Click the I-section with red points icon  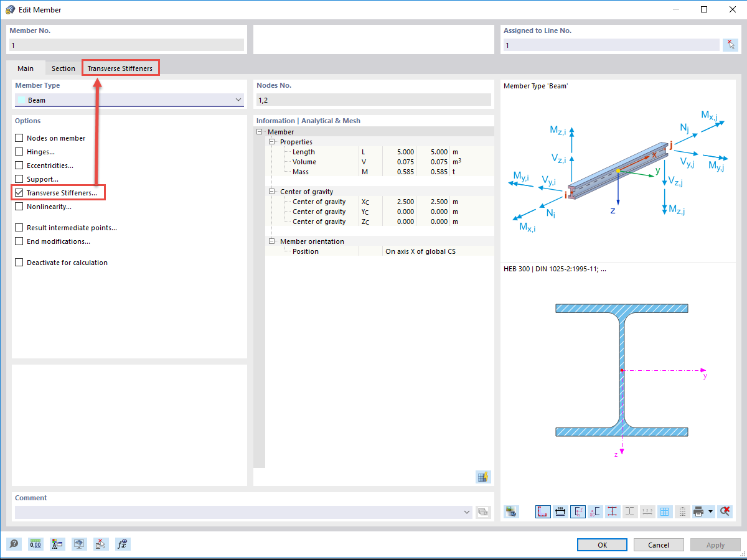613,511
